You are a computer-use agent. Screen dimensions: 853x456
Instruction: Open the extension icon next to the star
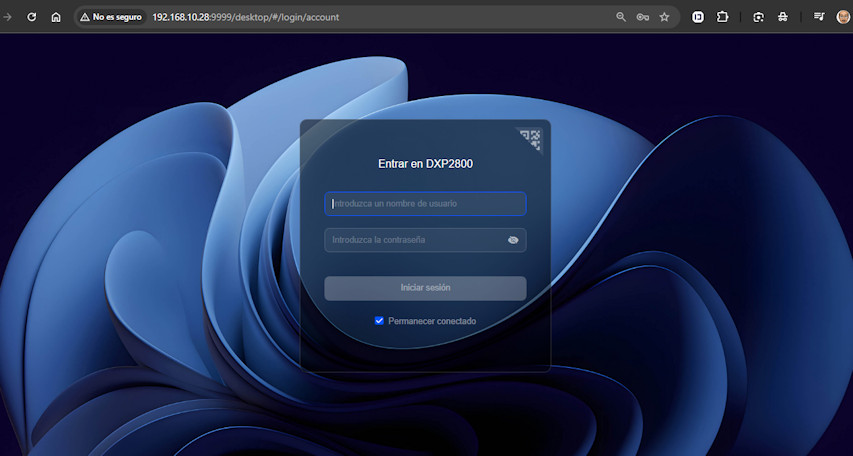point(698,17)
